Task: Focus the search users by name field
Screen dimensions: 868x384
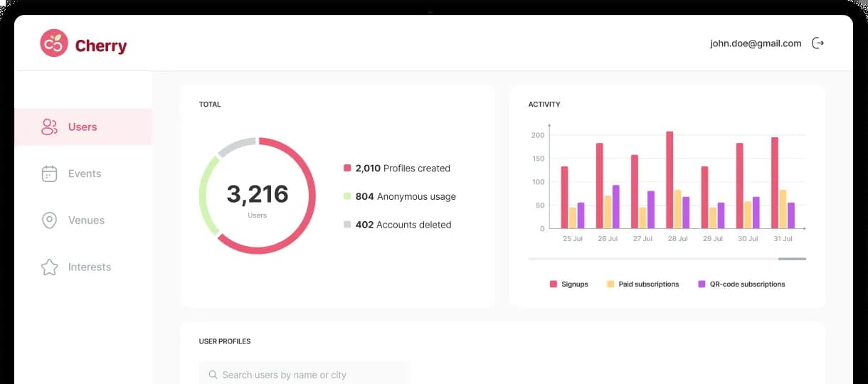Action: (x=304, y=374)
